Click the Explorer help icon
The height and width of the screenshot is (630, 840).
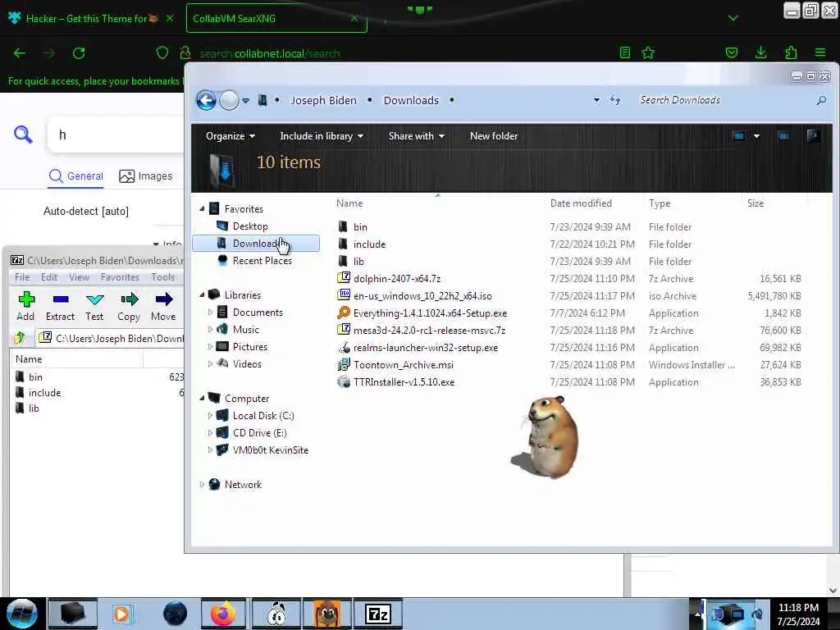point(813,136)
